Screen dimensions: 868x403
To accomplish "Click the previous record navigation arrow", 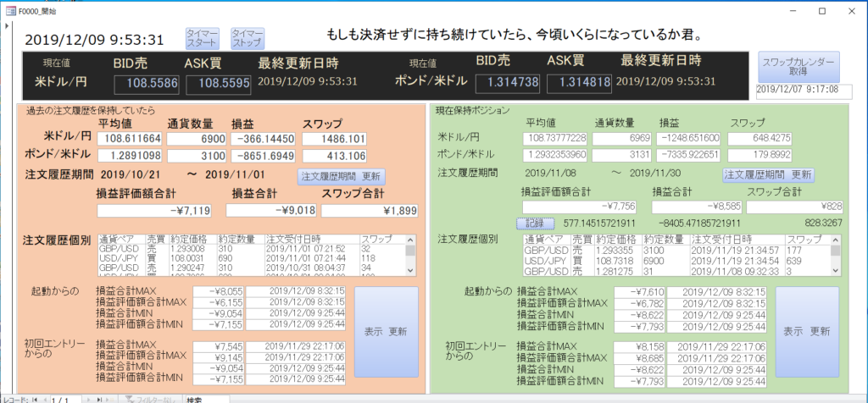I will click(44, 399).
